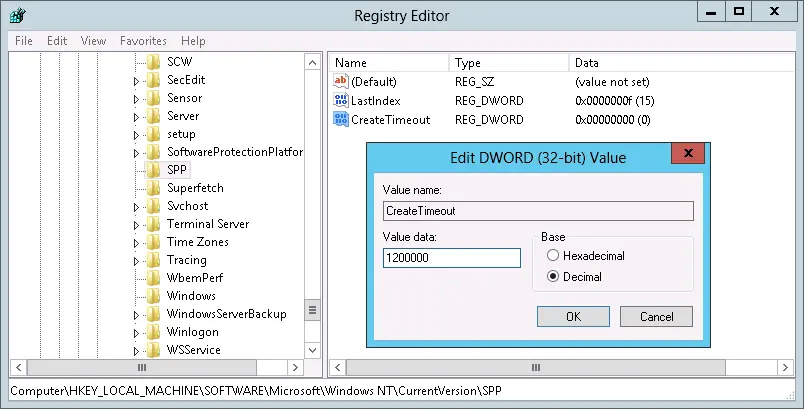Expand the Server tree node
Screen dimensions: 804x409
tap(136, 117)
